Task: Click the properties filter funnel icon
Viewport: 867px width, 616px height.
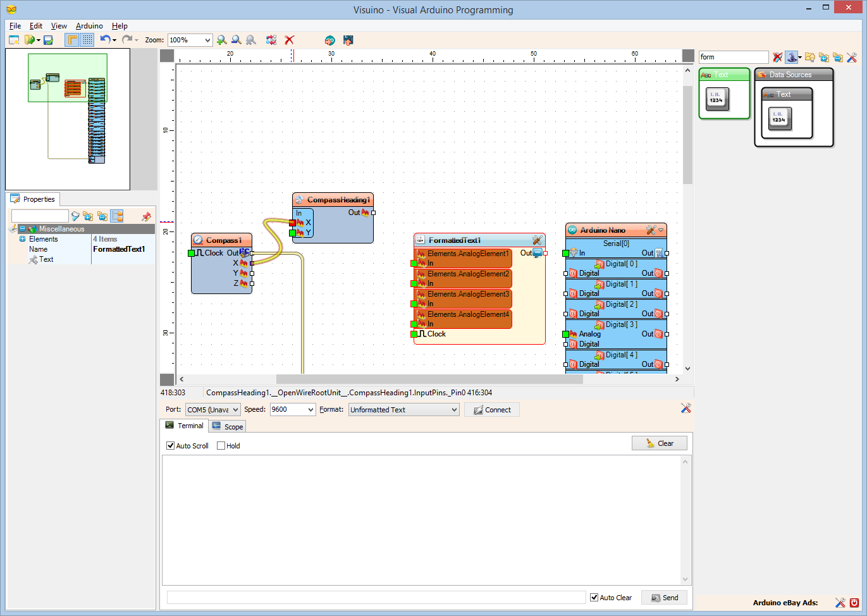Action: pyautogui.click(x=75, y=216)
